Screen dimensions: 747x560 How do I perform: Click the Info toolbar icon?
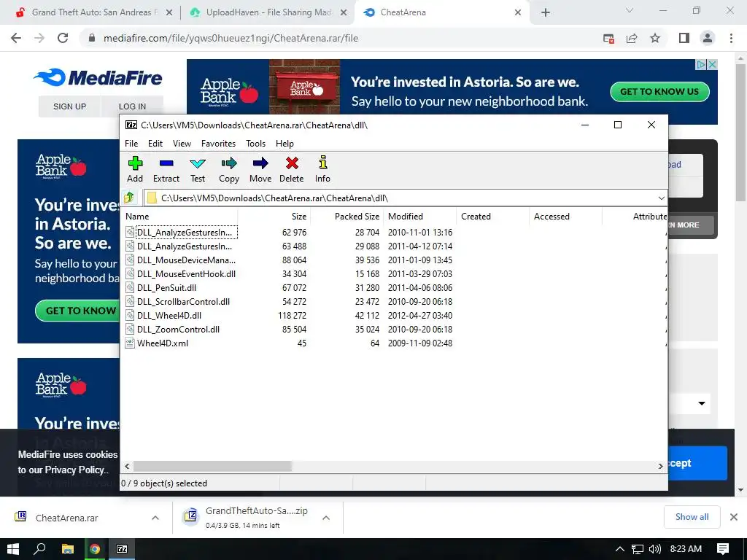pos(322,169)
